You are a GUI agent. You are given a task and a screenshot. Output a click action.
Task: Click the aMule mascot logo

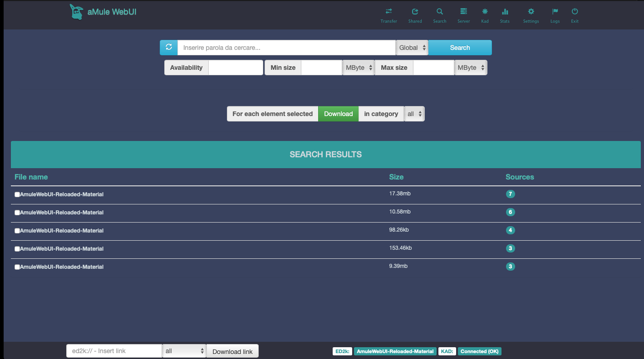point(76,12)
